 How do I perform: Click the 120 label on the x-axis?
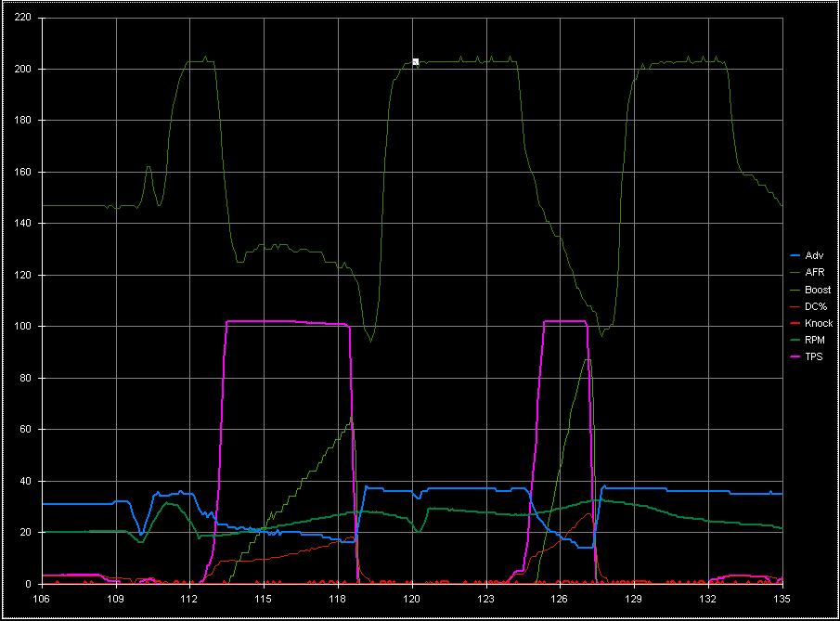pos(412,599)
